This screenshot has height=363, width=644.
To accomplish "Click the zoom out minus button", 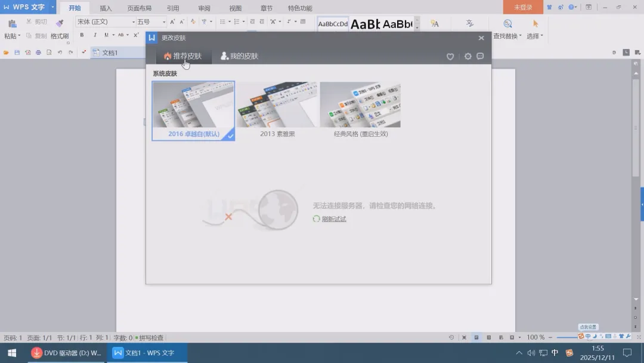I will pos(550,337).
